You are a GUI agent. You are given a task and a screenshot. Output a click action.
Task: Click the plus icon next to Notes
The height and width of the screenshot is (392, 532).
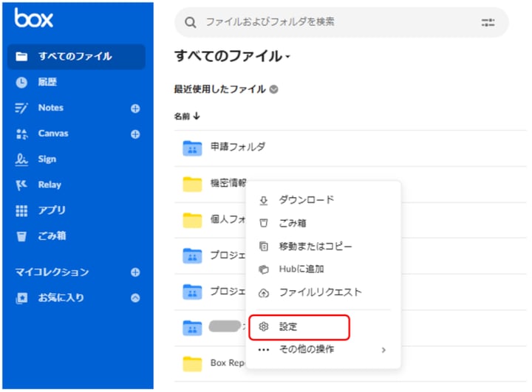[135, 109]
